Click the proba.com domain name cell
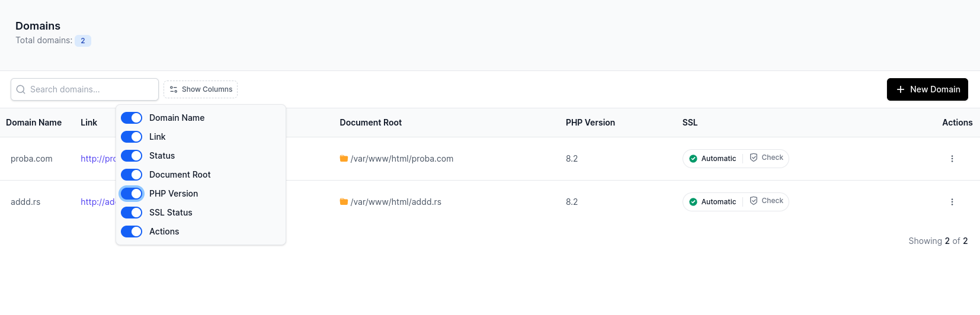This screenshot has height=315, width=980. pos(31,159)
